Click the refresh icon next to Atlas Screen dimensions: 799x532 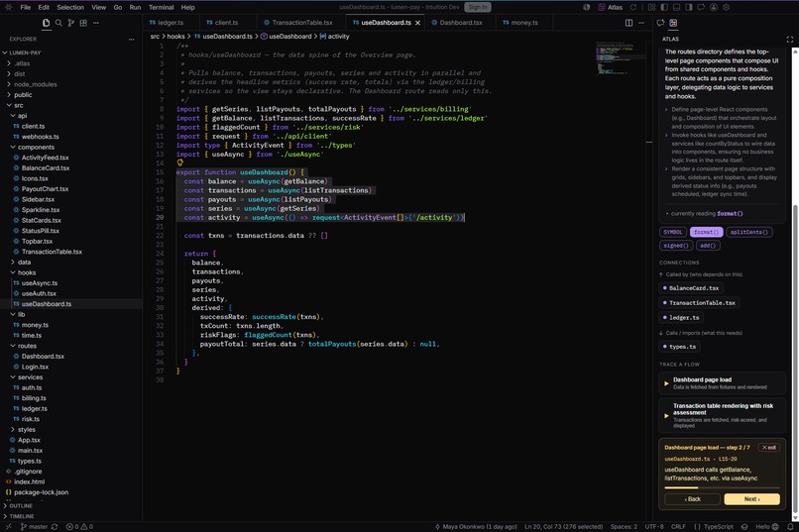[x=633, y=7]
